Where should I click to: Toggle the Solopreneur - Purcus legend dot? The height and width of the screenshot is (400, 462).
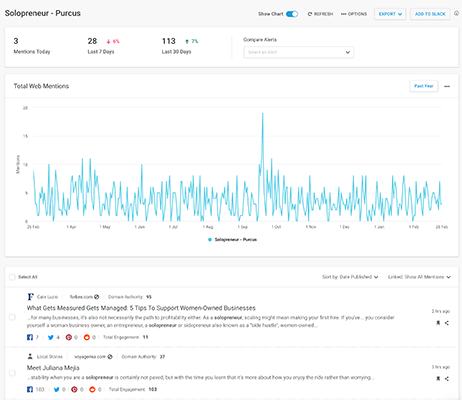[x=210, y=240]
